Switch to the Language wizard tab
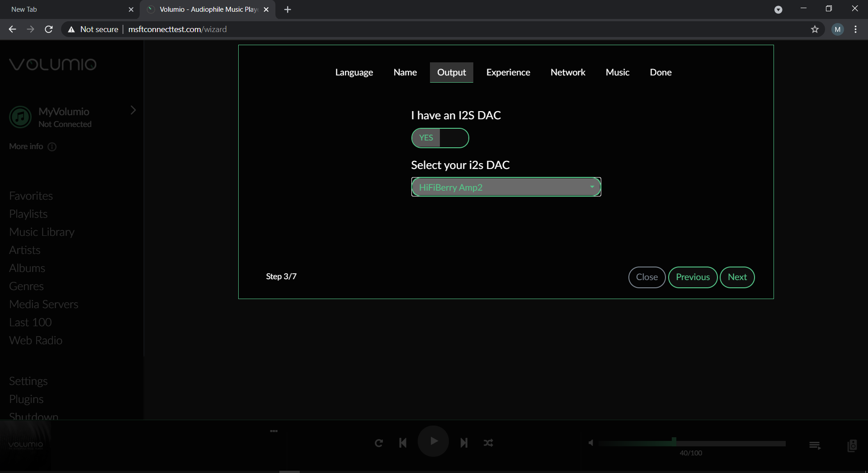868x473 pixels. pos(354,72)
